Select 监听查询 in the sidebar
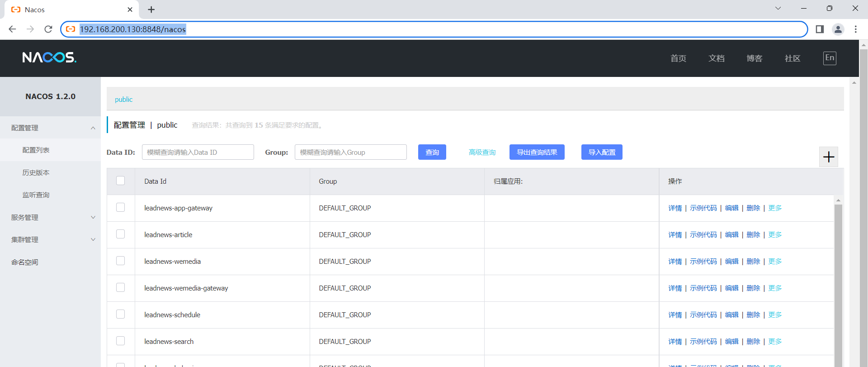Viewport: 868px width, 367px height. 50,195
